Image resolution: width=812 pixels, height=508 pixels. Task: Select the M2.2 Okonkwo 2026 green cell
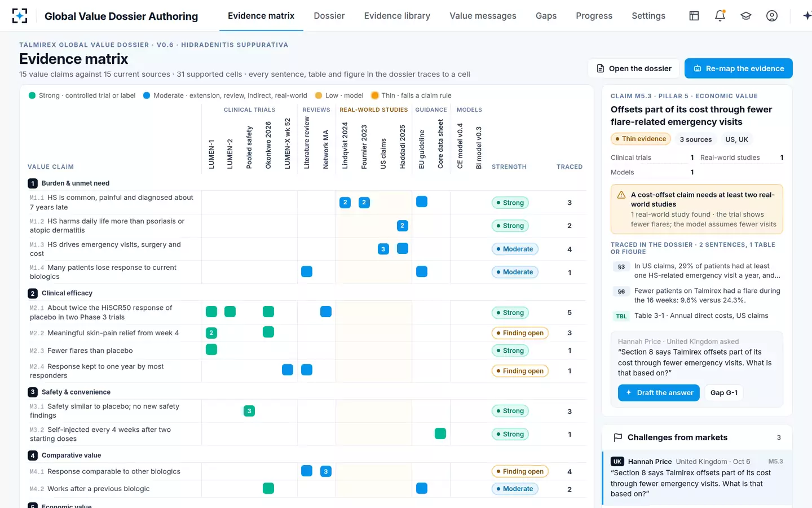268,332
